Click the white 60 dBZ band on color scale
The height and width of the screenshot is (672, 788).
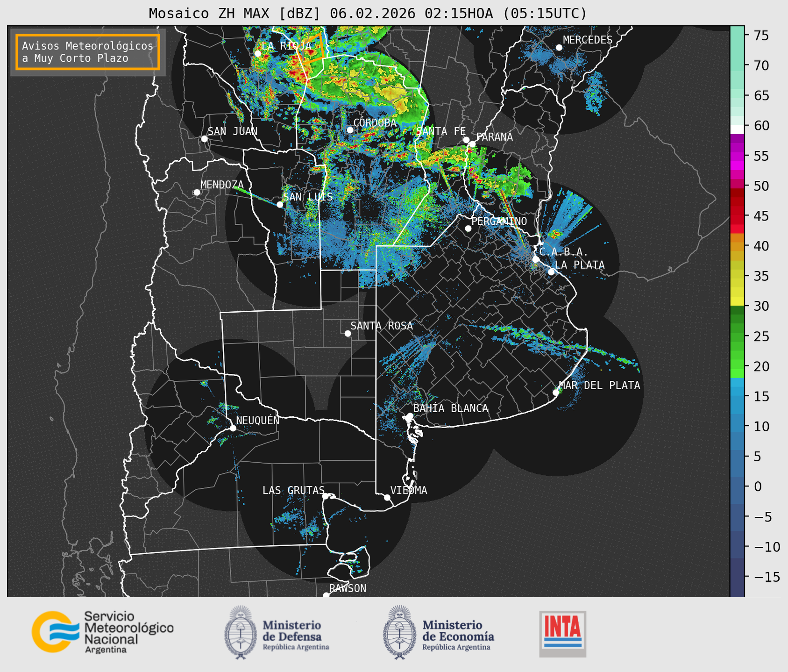click(737, 129)
